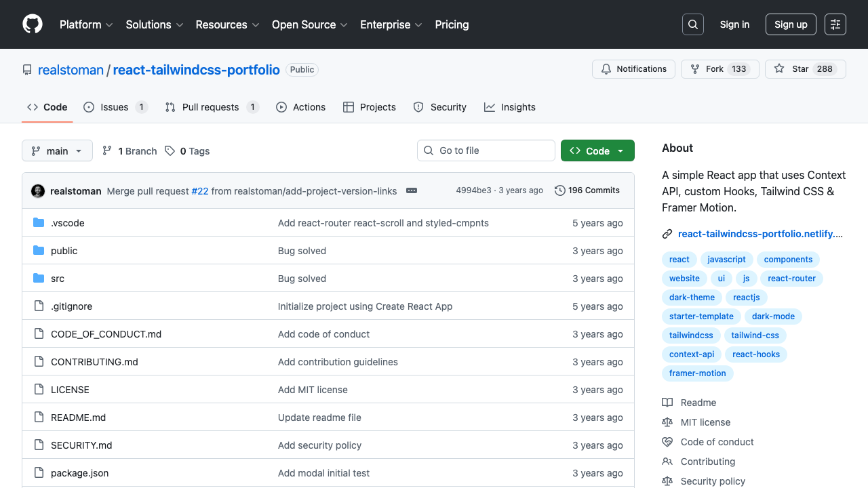Click the star icon to star the repo
Viewport: 868px width, 488px height.
[x=779, y=68]
